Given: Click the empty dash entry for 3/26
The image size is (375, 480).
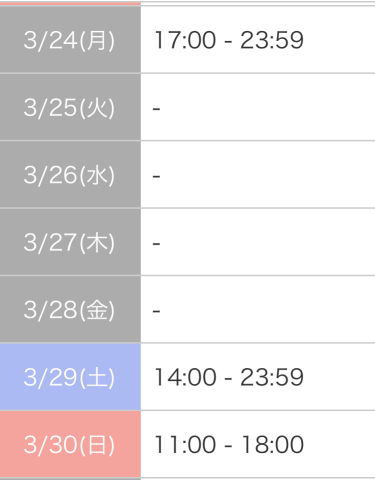Looking at the screenshot, I should pyautogui.click(x=157, y=176).
